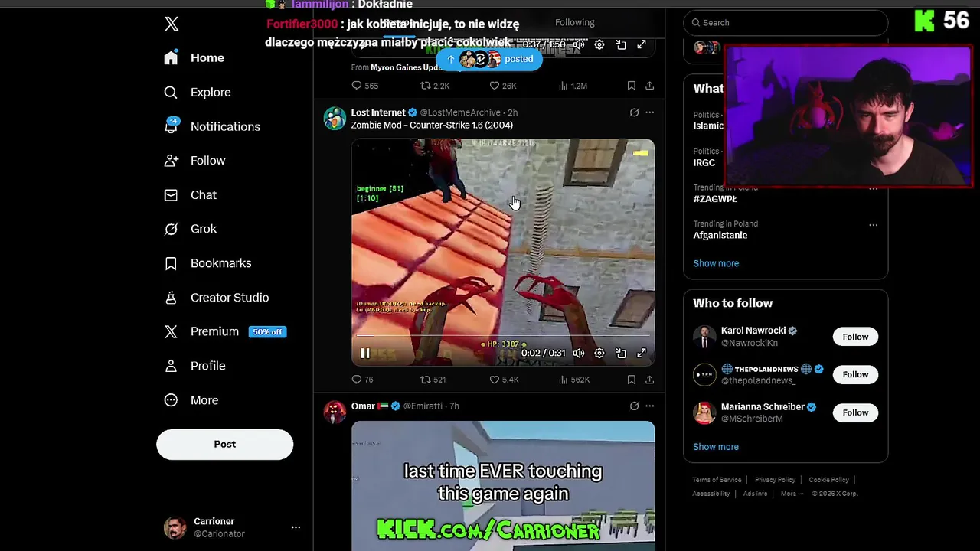
Task: Click the new posts 'posted' pill
Action: point(489,59)
